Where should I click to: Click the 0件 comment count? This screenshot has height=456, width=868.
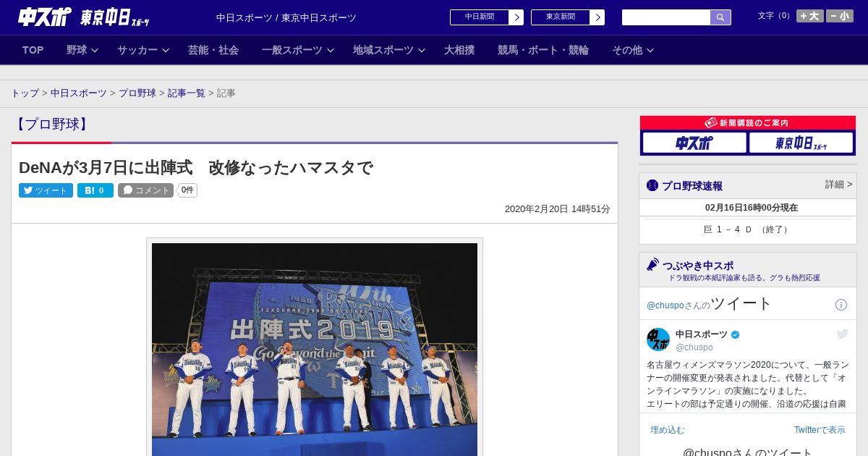coord(187,190)
